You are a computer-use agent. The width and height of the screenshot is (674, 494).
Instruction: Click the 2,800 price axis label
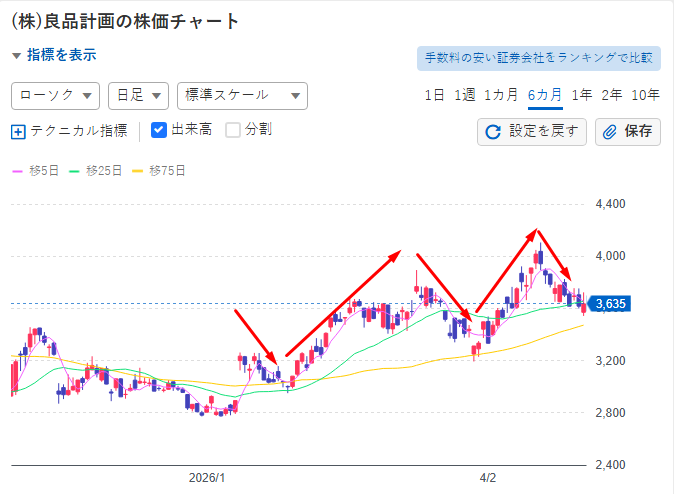610,413
